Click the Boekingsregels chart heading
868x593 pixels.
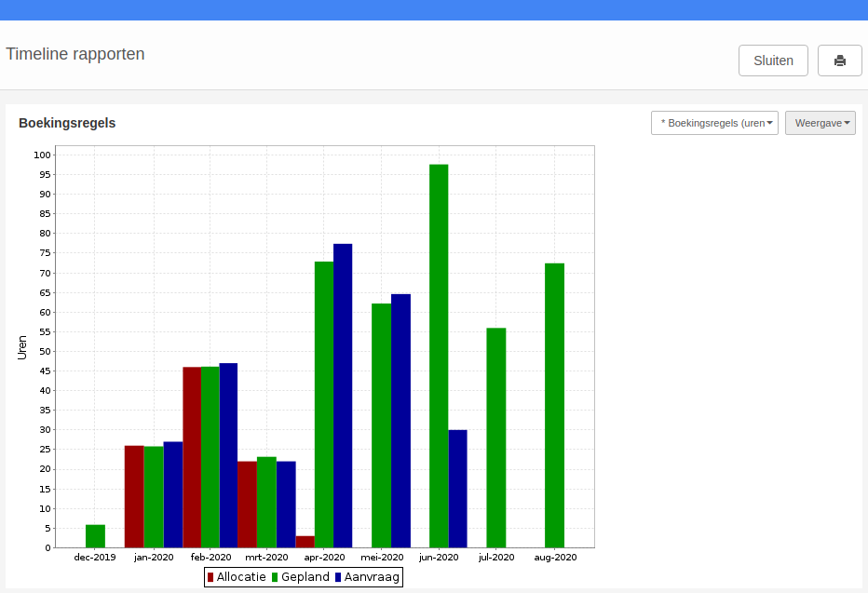pos(67,123)
